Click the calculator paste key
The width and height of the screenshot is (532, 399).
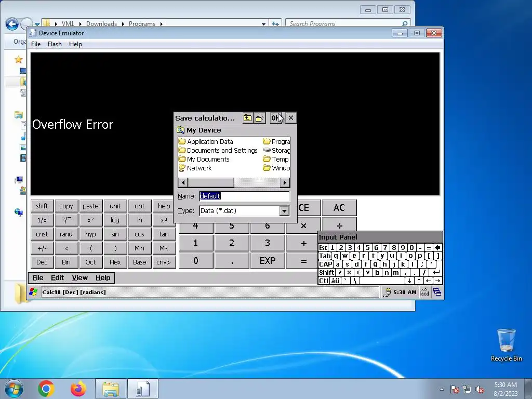[90, 206]
